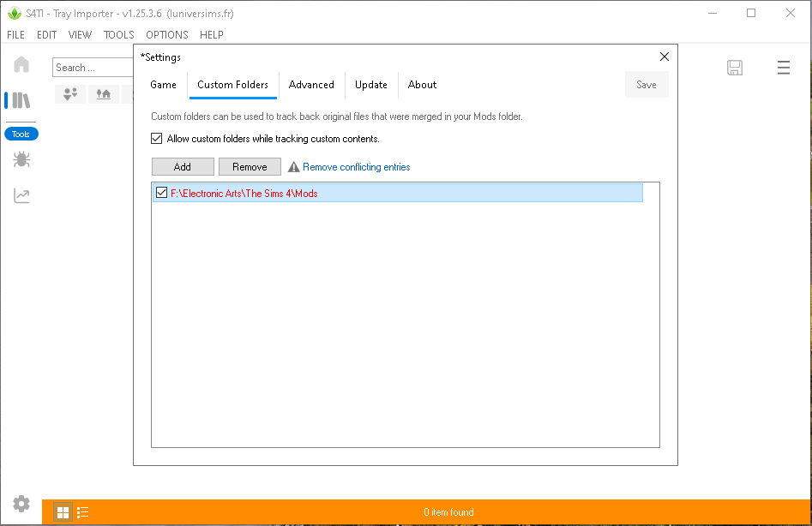Switch to grid view in status bar

63,512
